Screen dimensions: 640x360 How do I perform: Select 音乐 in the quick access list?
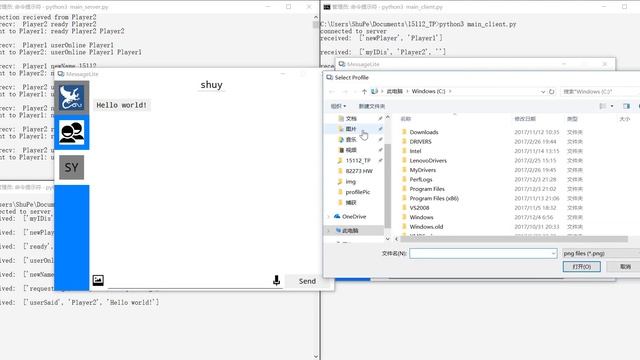click(x=351, y=140)
